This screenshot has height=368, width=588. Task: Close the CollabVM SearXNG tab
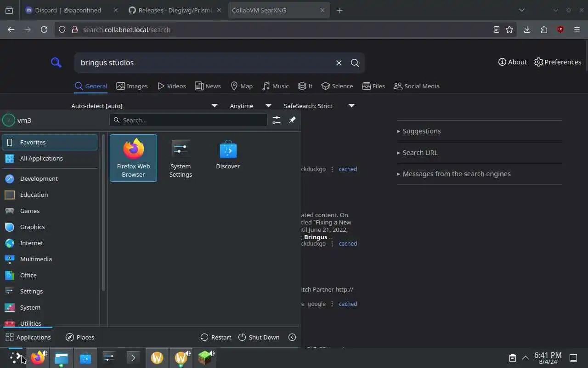pos(322,10)
